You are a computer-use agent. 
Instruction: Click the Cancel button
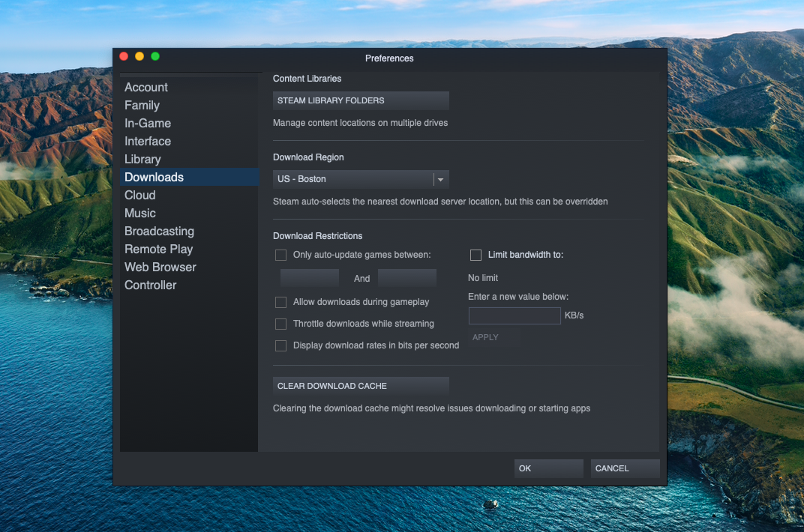[x=625, y=468]
